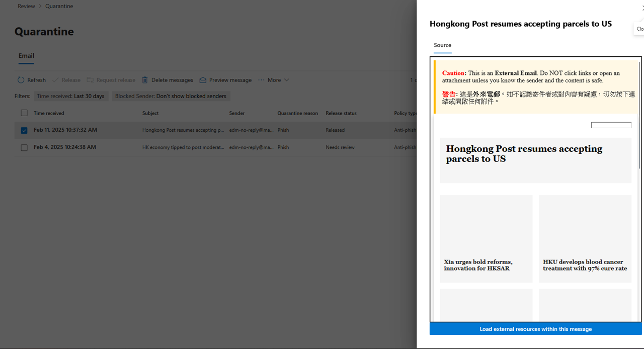Go to Review in the breadcrumb
Viewport: 644px width, 349px height.
coord(26,6)
